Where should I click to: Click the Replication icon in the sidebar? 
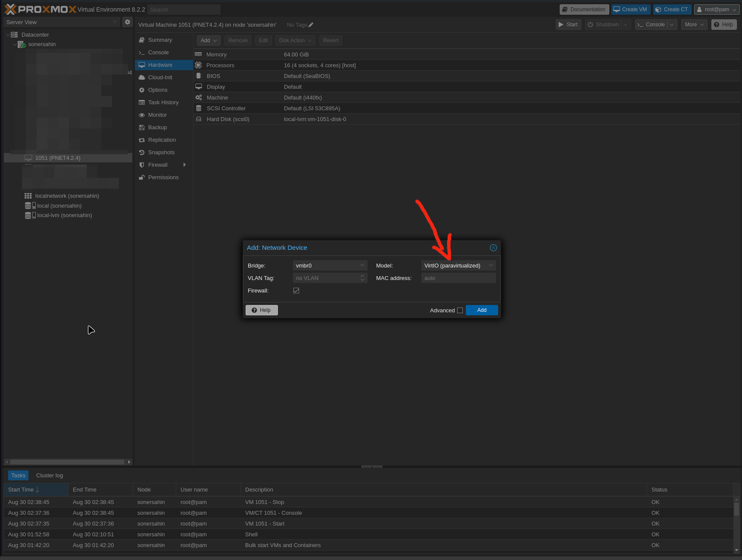(x=142, y=140)
